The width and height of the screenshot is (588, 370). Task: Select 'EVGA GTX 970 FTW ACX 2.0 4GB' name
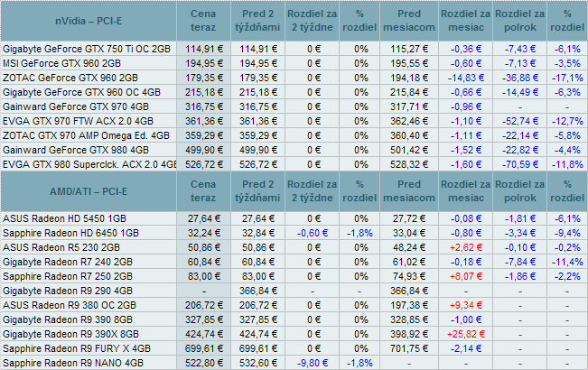[x=78, y=121]
